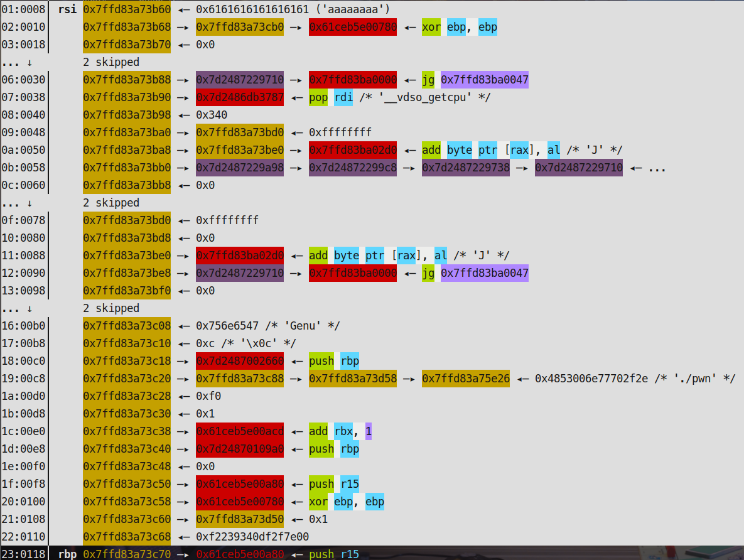Select stack address 0x7ffd83a73b60

pos(126,9)
